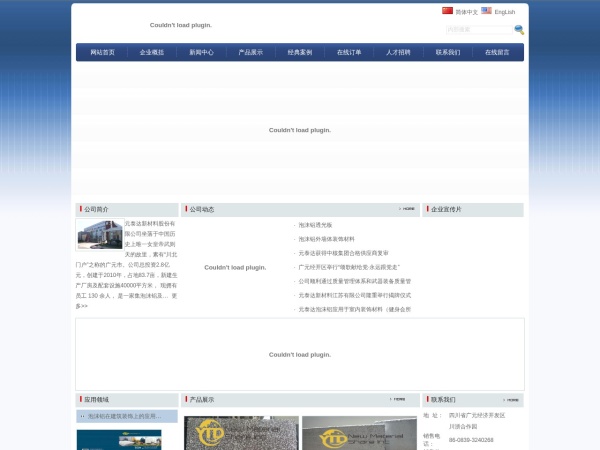Open the 新闻中心 nav item

201,52
